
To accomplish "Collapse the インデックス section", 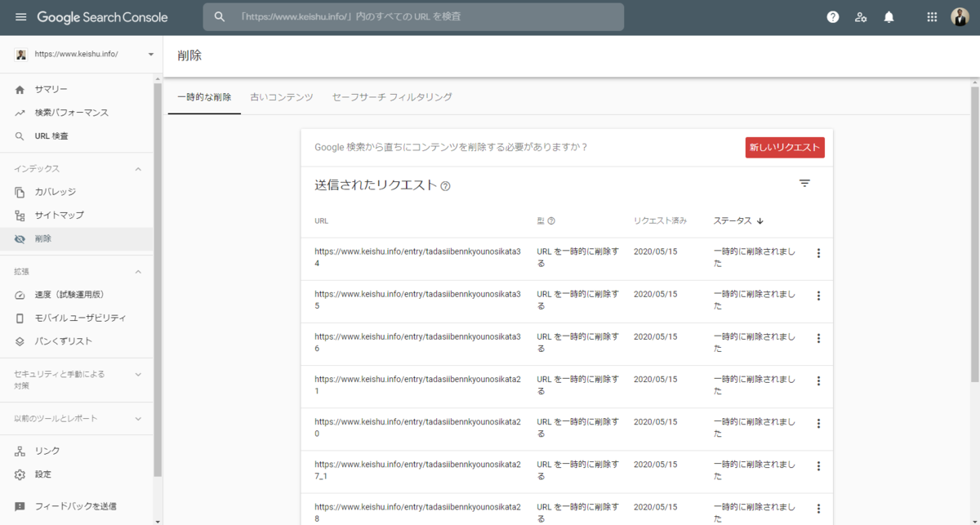I will coord(138,169).
